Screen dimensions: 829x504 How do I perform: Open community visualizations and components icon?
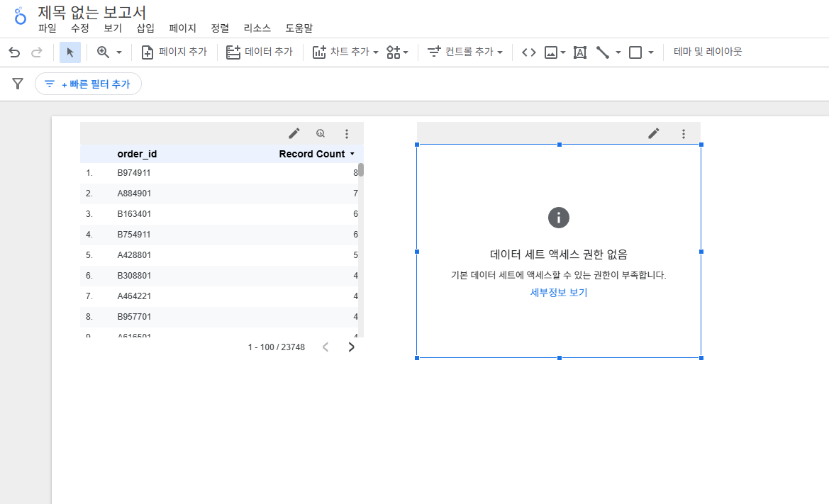pyautogui.click(x=397, y=52)
